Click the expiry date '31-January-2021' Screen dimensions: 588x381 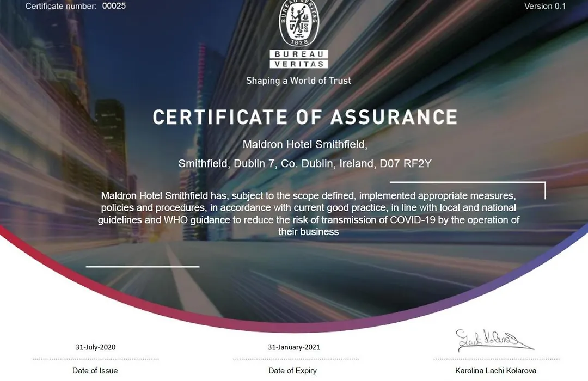pyautogui.click(x=294, y=347)
